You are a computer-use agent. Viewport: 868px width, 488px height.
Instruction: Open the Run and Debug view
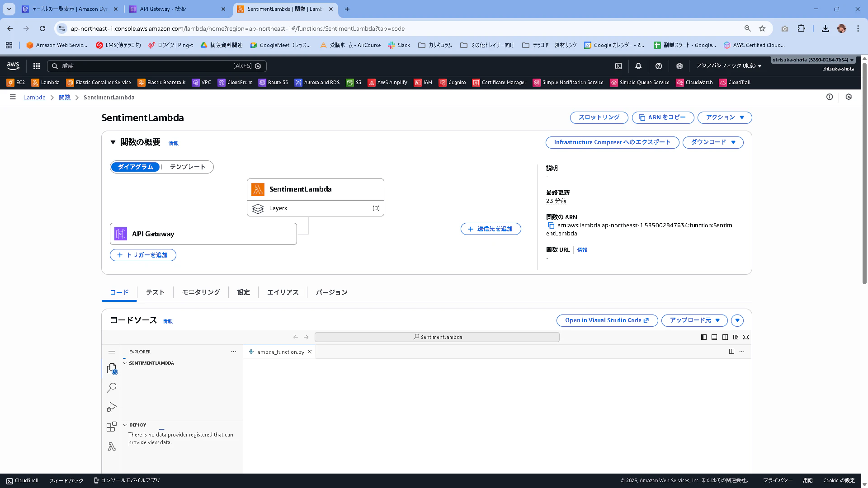click(x=112, y=407)
